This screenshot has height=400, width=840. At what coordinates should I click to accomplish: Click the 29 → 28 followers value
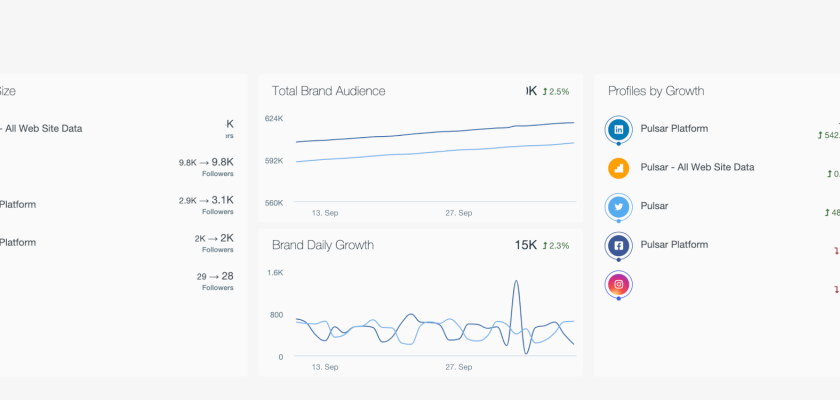[215, 276]
